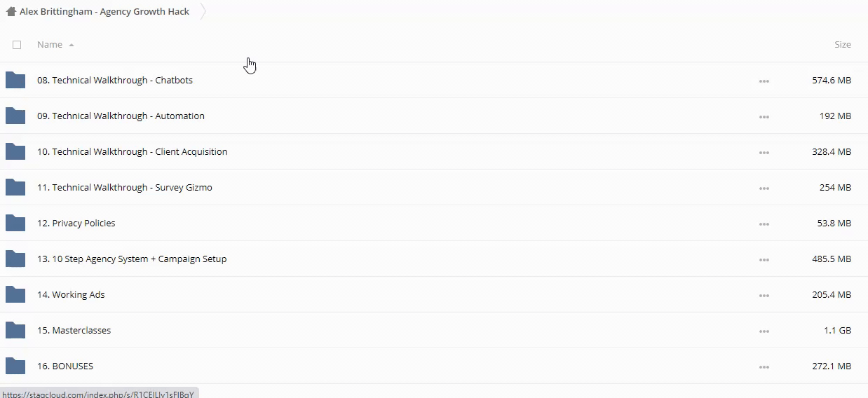This screenshot has height=398, width=868.
Task: Click the home icon in the breadcrumb
Action: [11, 11]
